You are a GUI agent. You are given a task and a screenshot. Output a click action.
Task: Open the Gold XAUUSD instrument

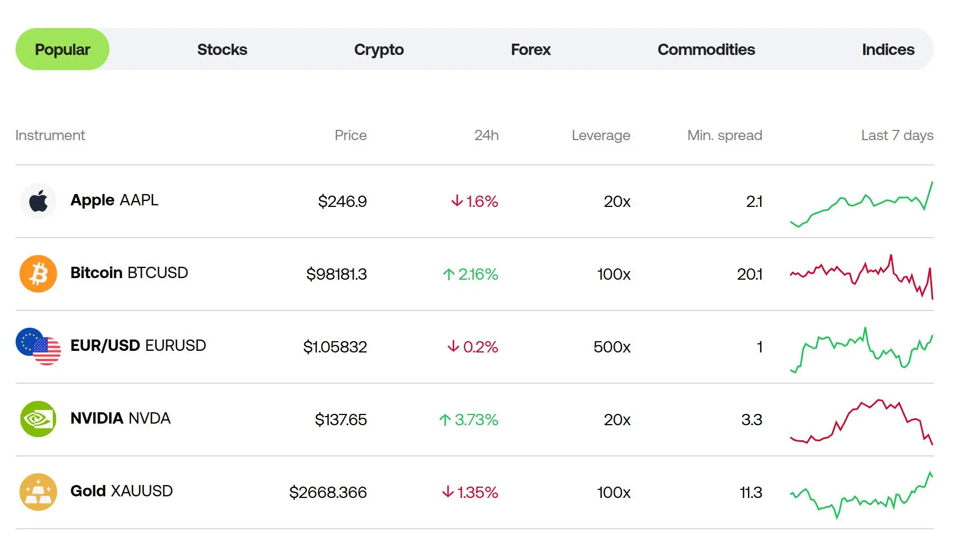click(122, 491)
